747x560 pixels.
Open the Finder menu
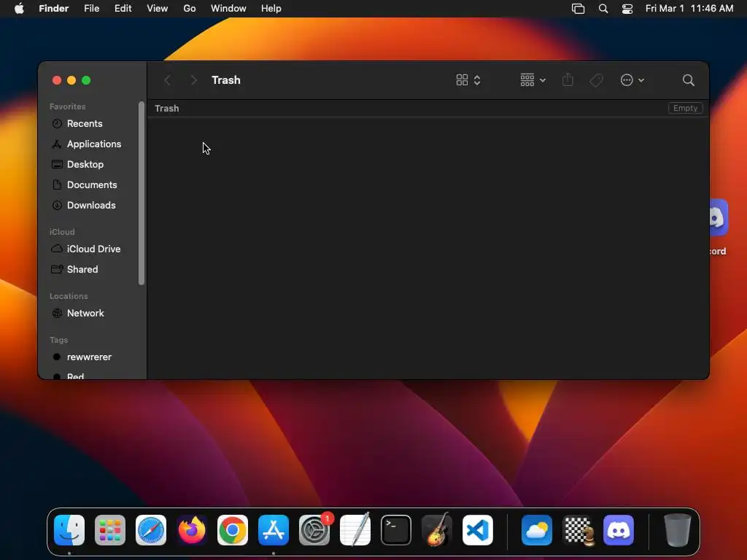pyautogui.click(x=54, y=9)
